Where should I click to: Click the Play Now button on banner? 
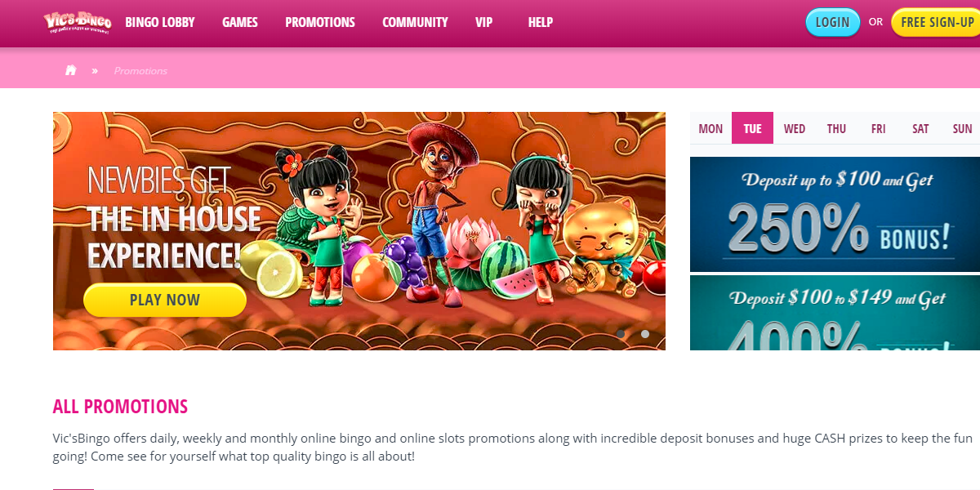[165, 300]
